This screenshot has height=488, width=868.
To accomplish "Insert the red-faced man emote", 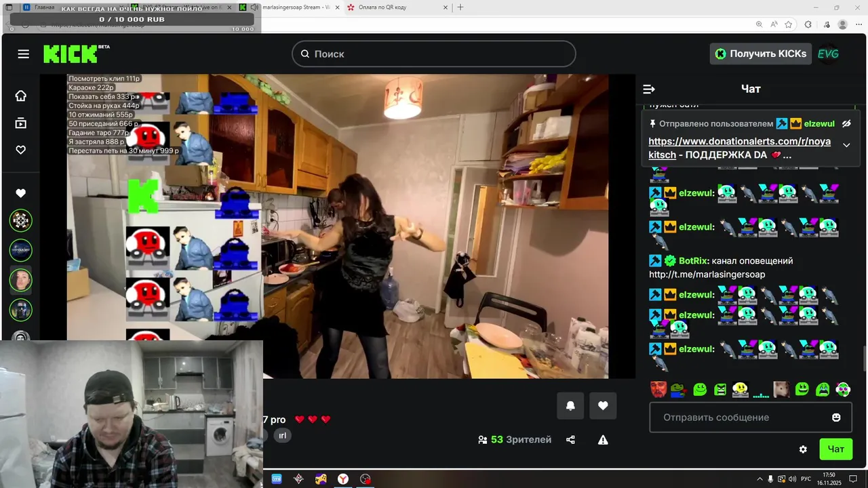I will click(658, 389).
